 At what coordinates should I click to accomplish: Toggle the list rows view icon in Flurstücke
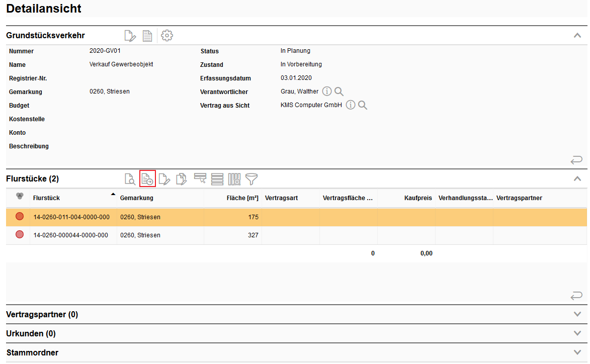click(x=217, y=179)
